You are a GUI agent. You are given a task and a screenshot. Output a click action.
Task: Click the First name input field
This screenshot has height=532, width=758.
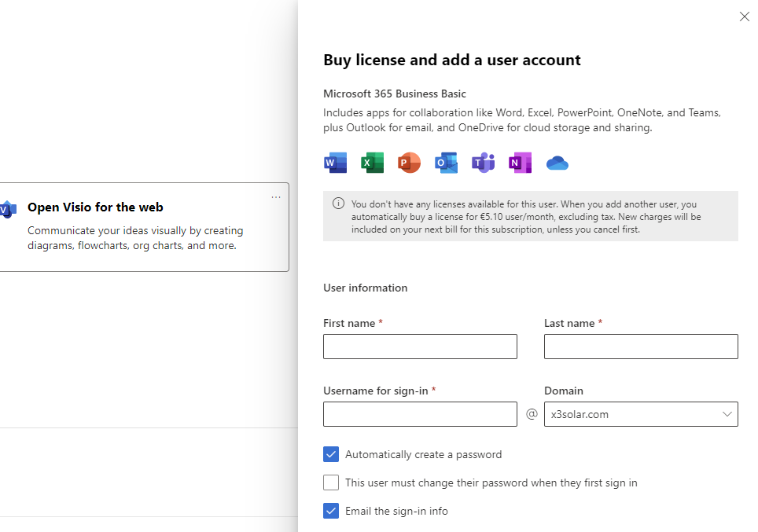click(420, 347)
